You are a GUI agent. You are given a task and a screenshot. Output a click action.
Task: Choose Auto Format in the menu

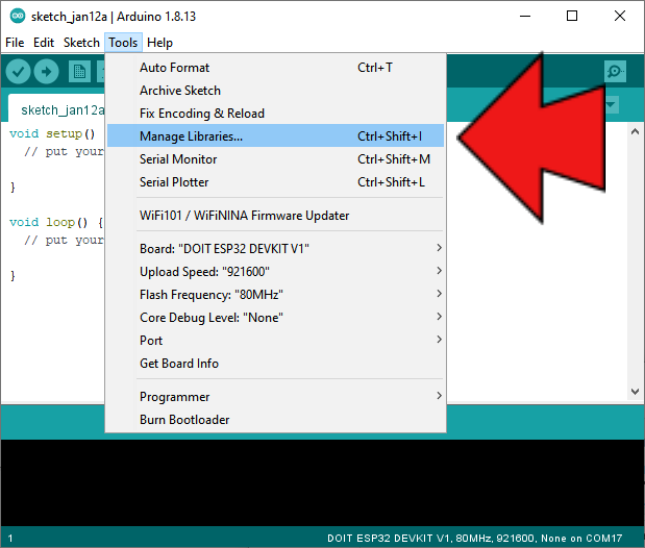[x=175, y=67]
